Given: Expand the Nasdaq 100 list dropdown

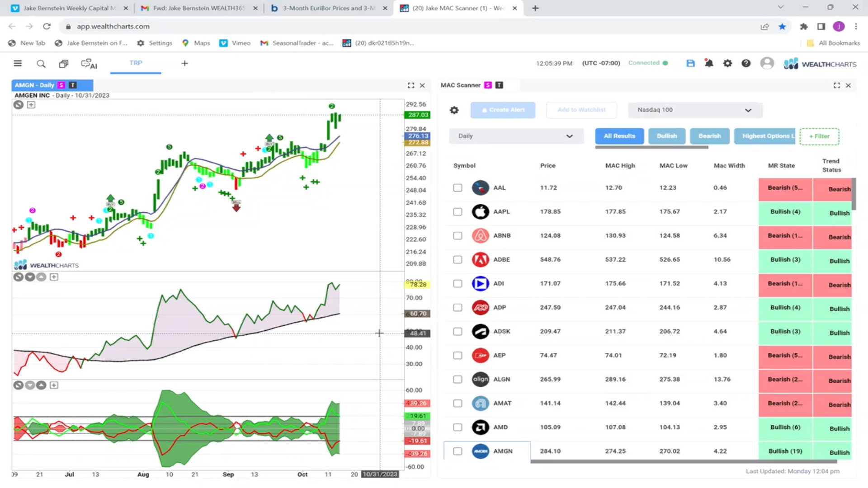Looking at the screenshot, I should (x=695, y=110).
